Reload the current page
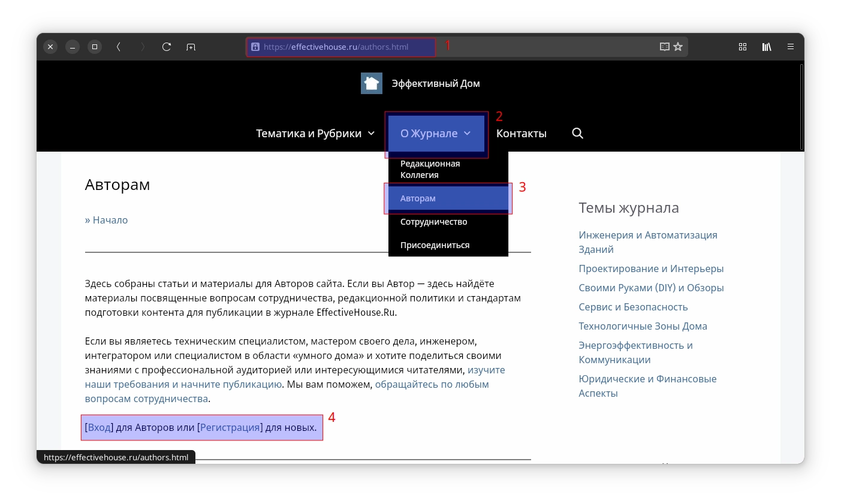Screen dimensions: 841x504 click(166, 46)
